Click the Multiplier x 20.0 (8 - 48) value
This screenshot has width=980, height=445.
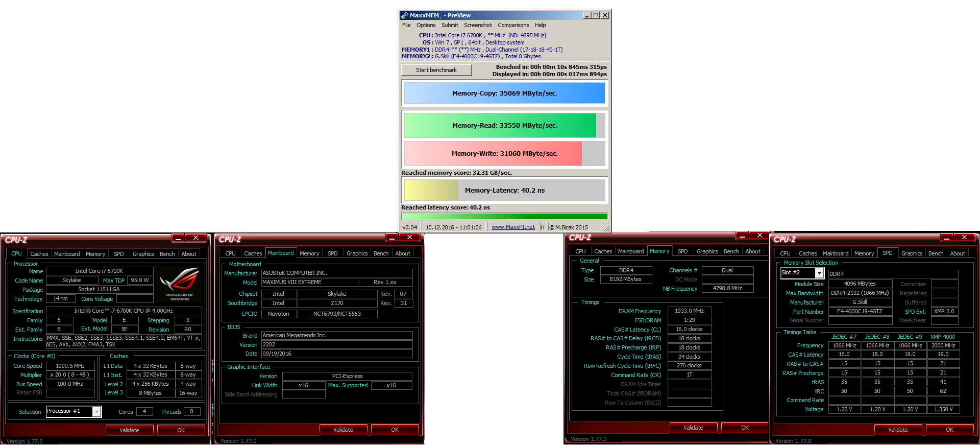click(70, 374)
